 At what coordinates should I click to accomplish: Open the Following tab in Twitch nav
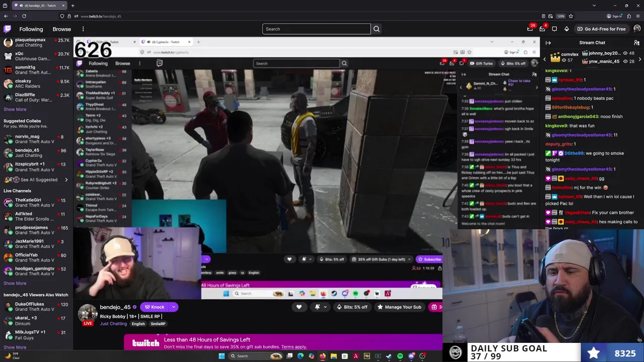tap(31, 29)
